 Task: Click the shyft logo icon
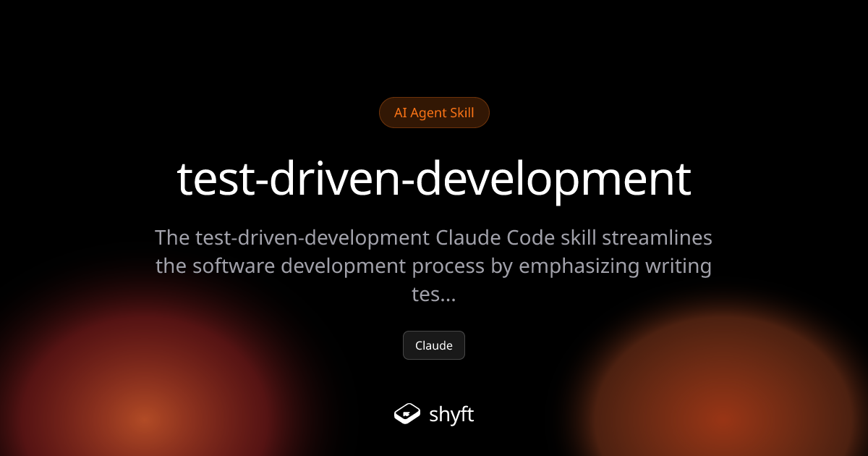pyautogui.click(x=407, y=414)
